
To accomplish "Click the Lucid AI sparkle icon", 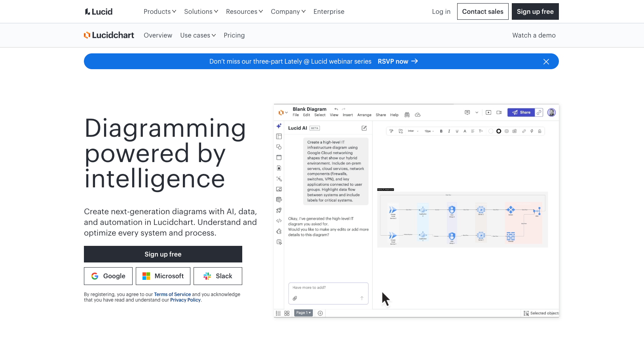I will click(279, 126).
